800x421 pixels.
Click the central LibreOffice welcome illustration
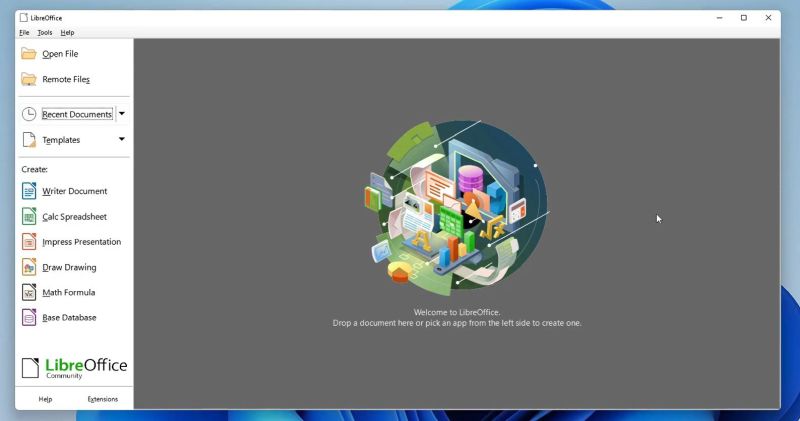tap(457, 208)
